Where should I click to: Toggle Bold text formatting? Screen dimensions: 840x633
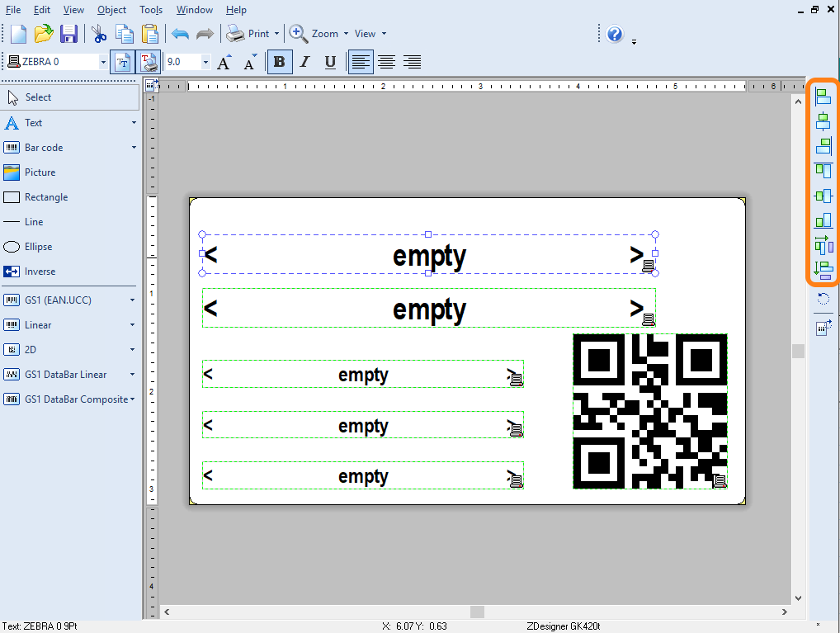279,62
